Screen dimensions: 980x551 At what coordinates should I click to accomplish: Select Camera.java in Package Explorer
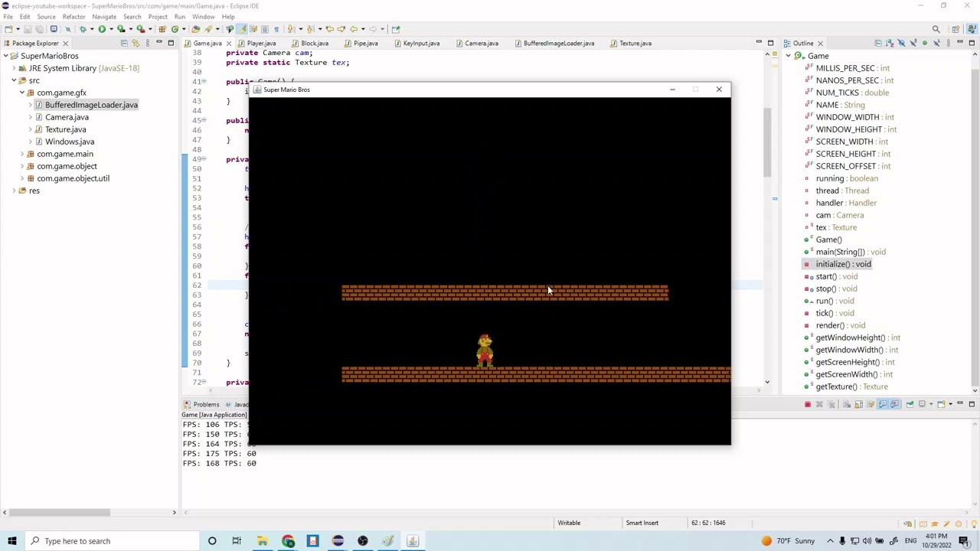click(67, 117)
